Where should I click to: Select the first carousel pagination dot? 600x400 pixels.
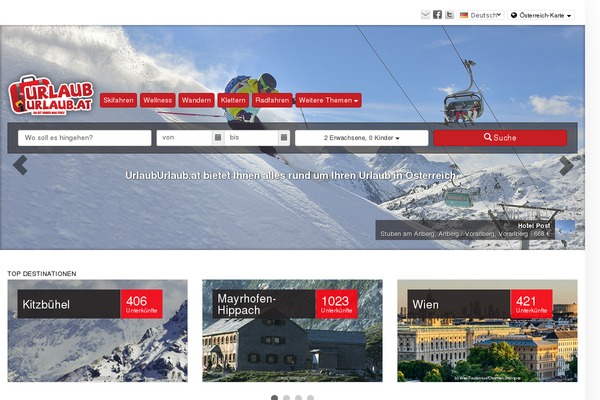coord(274,398)
